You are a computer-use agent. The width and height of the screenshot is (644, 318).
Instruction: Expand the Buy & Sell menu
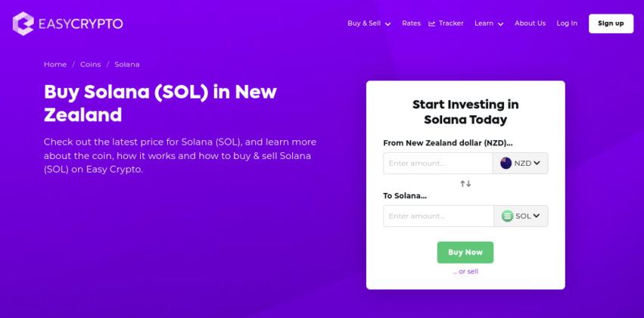[369, 23]
